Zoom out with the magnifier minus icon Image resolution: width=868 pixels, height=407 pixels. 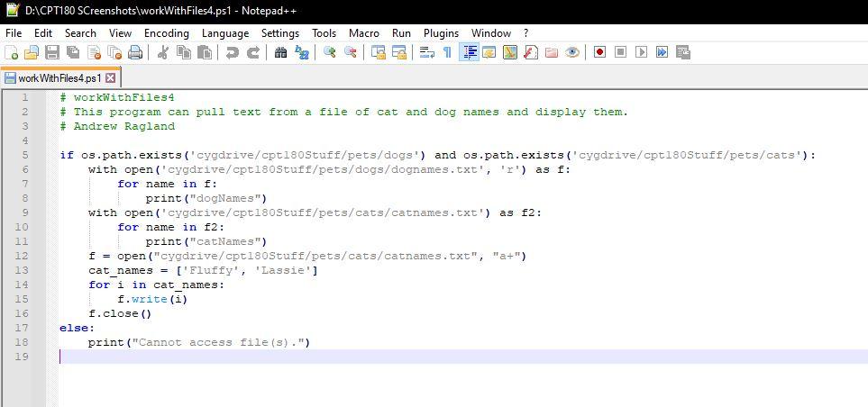(x=351, y=52)
